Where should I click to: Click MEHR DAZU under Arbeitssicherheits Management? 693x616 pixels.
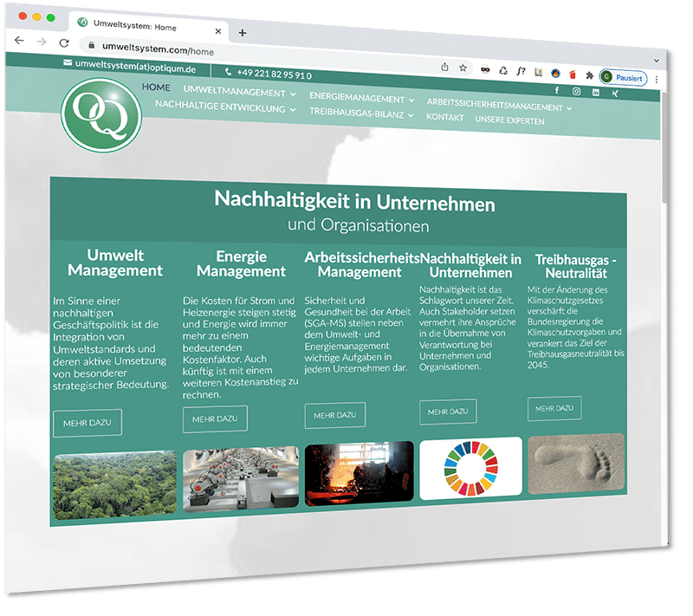[334, 415]
